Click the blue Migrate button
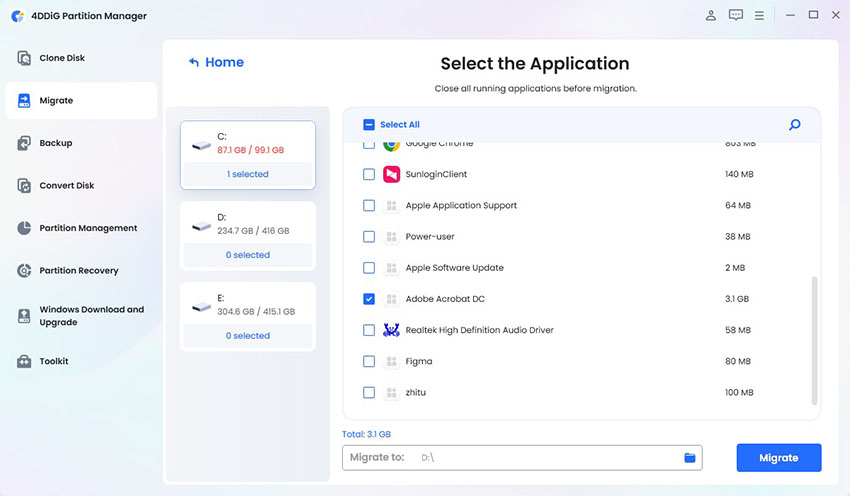Image resolution: width=850 pixels, height=496 pixels. (x=778, y=458)
